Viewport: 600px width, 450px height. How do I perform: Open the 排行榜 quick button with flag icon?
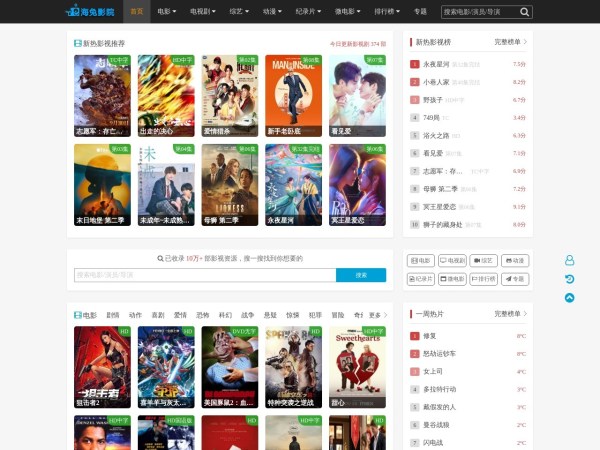[484, 279]
